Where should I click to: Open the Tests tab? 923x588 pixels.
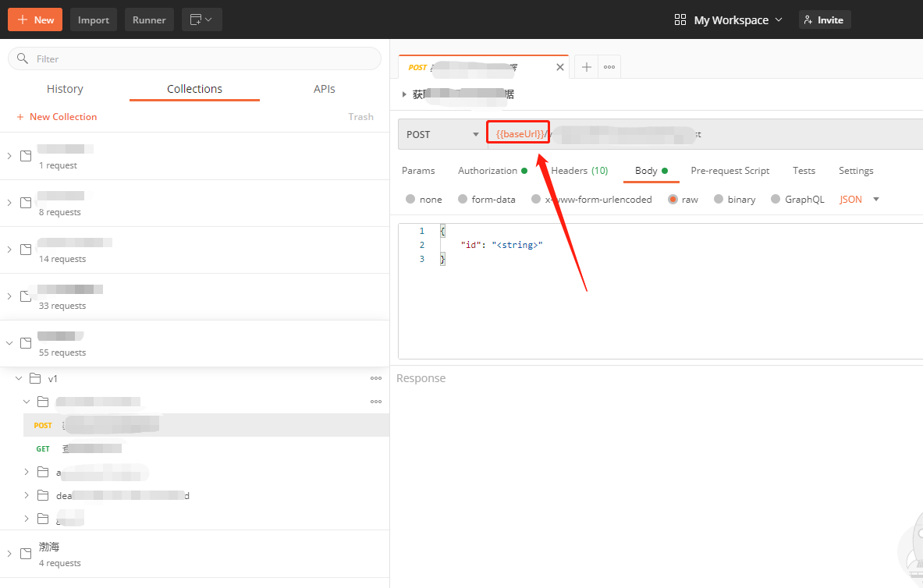[x=804, y=171]
